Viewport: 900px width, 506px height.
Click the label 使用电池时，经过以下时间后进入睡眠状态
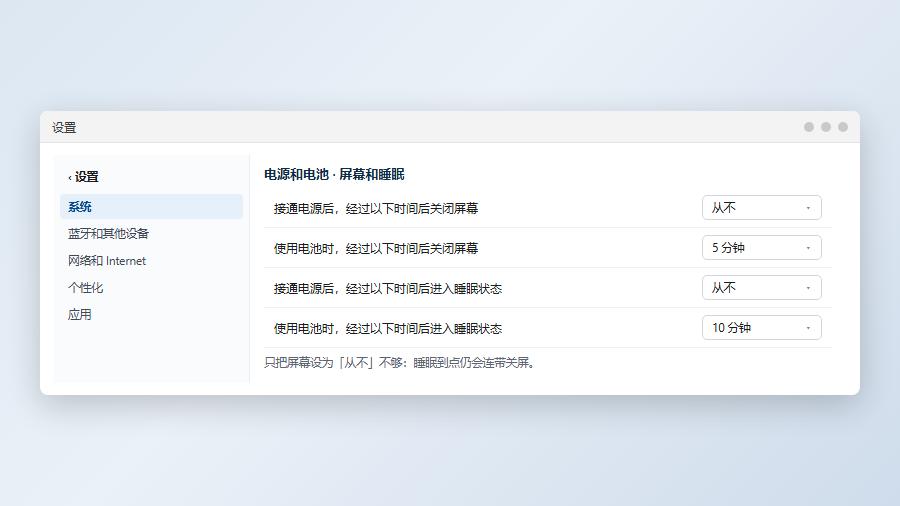[x=388, y=329]
